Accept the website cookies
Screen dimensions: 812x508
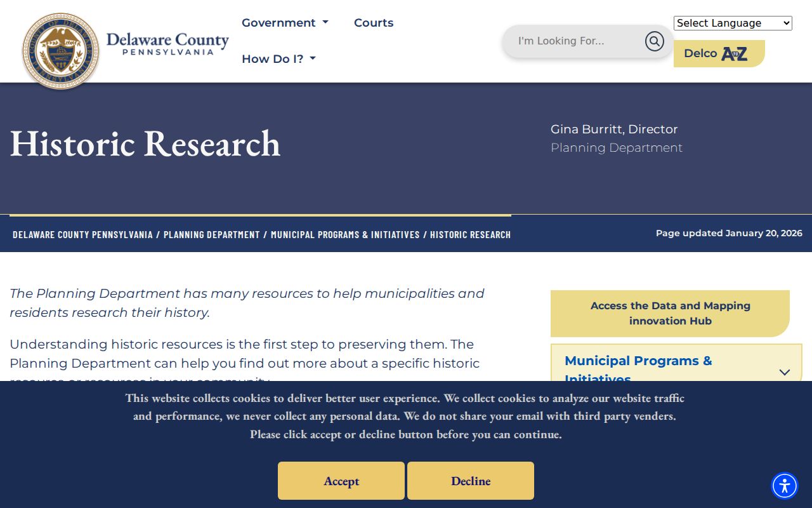[x=341, y=481]
